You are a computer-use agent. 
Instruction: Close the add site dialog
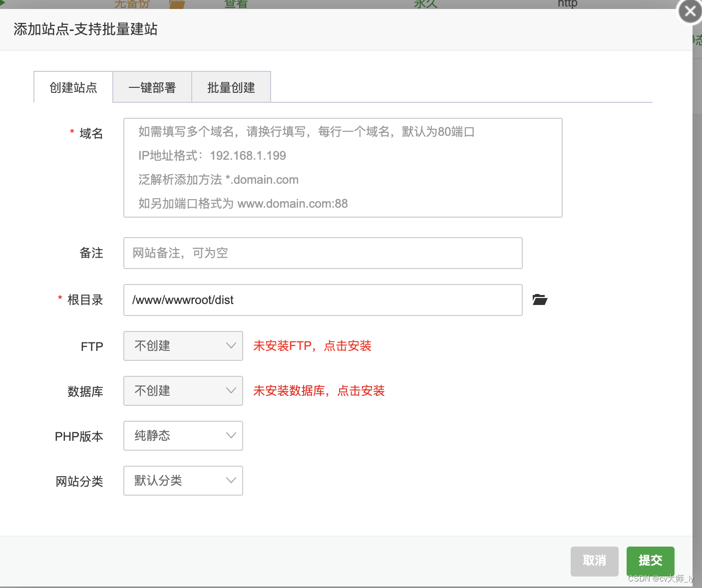pyautogui.click(x=690, y=11)
